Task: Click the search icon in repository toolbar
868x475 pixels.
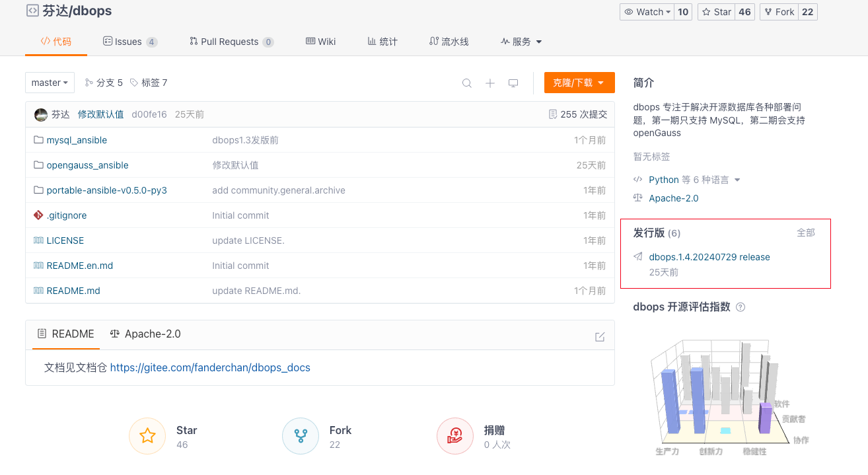Action: click(x=467, y=83)
